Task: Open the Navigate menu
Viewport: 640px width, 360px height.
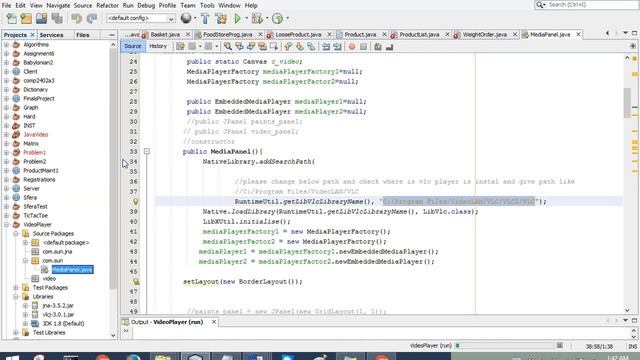Action: coord(58,5)
